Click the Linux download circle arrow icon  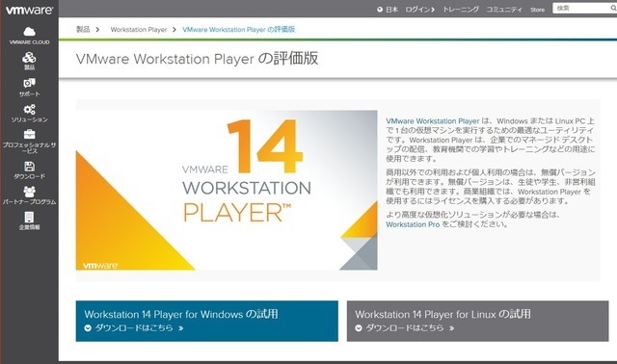pyautogui.click(x=359, y=327)
